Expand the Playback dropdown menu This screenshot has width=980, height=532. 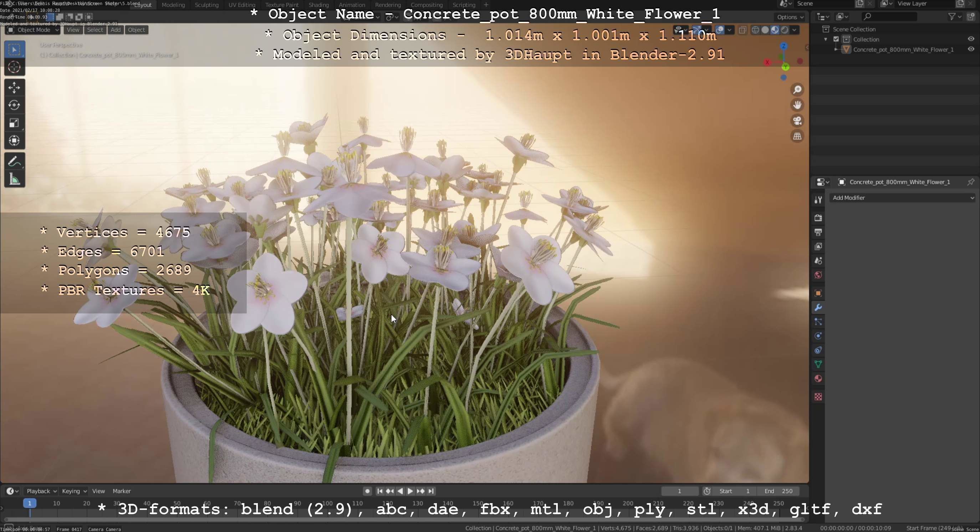point(41,491)
